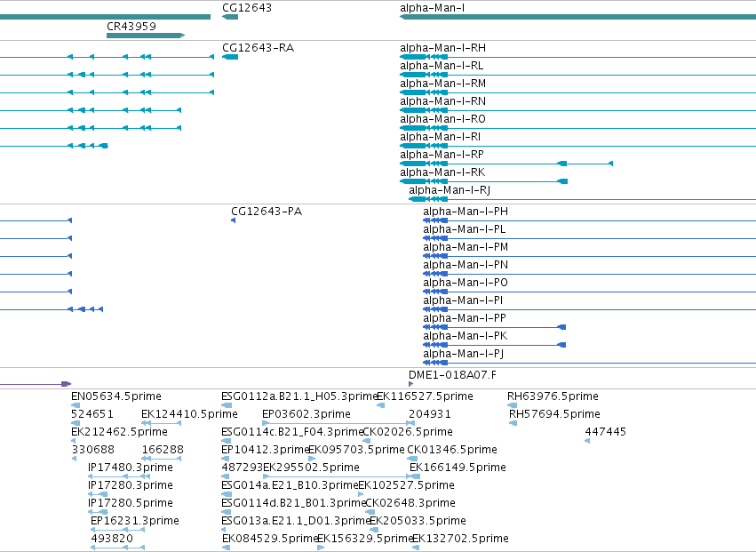Open the CG12643-RA transcript label
Viewport: 756px width, 552px height.
tap(258, 48)
